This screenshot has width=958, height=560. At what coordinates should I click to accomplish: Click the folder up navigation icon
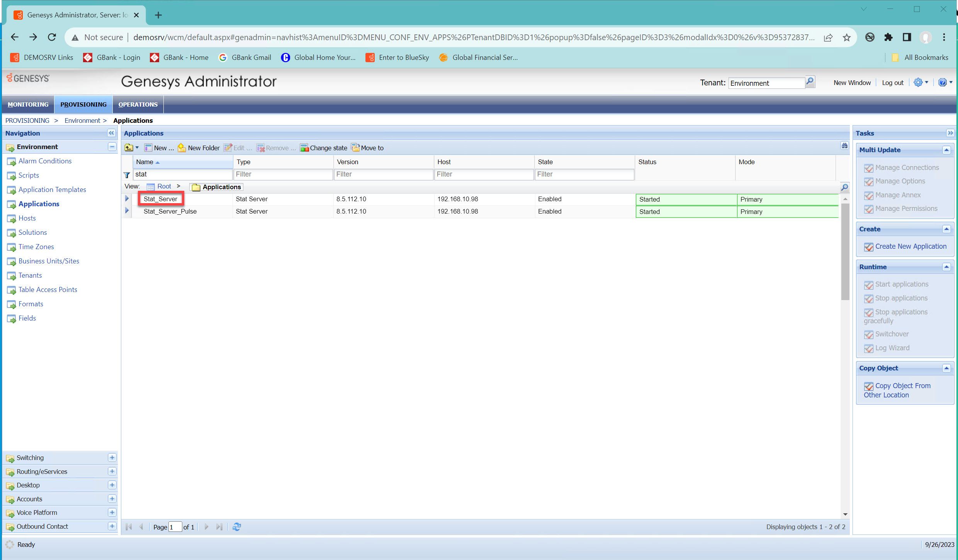tap(129, 148)
